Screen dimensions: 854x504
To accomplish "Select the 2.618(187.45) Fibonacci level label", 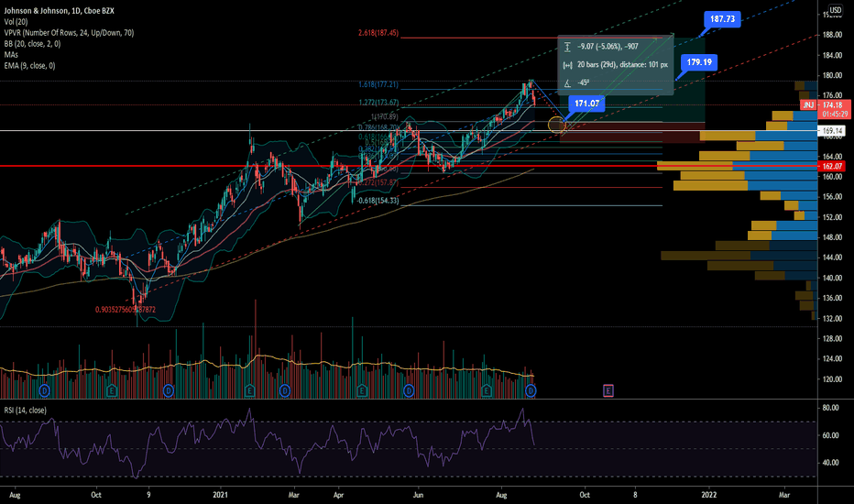I will pyautogui.click(x=378, y=33).
